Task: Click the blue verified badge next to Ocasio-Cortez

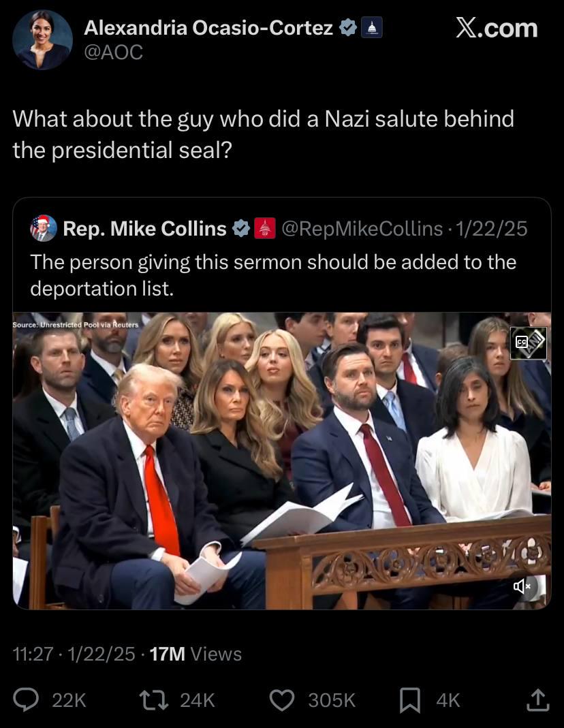Action: (x=347, y=27)
